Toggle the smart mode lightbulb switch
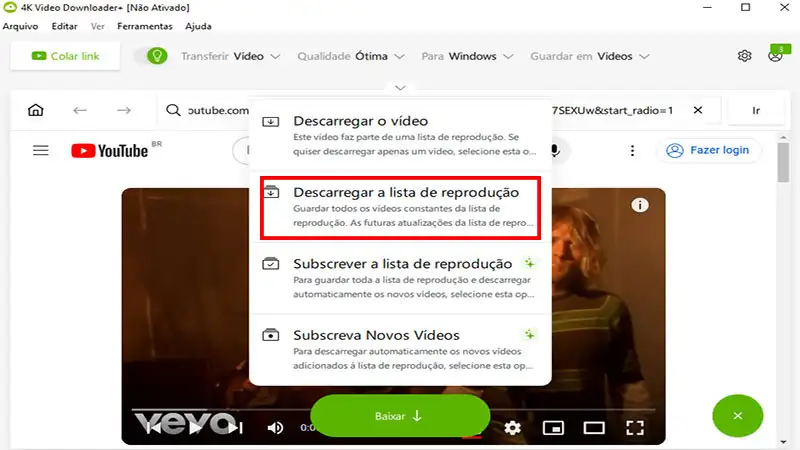 pyautogui.click(x=151, y=56)
